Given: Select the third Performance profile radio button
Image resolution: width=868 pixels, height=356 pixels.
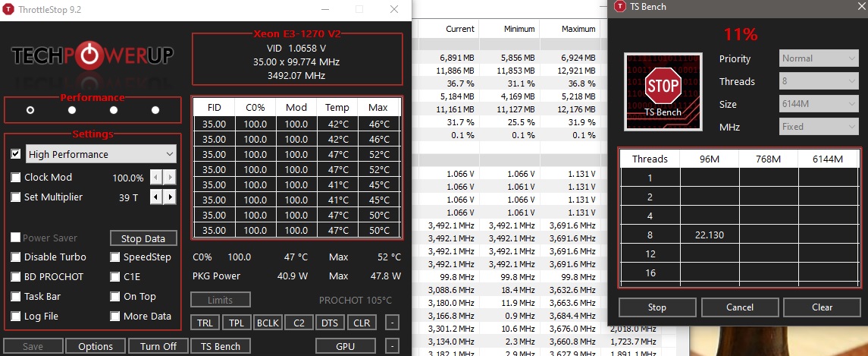Looking at the screenshot, I should click(114, 110).
